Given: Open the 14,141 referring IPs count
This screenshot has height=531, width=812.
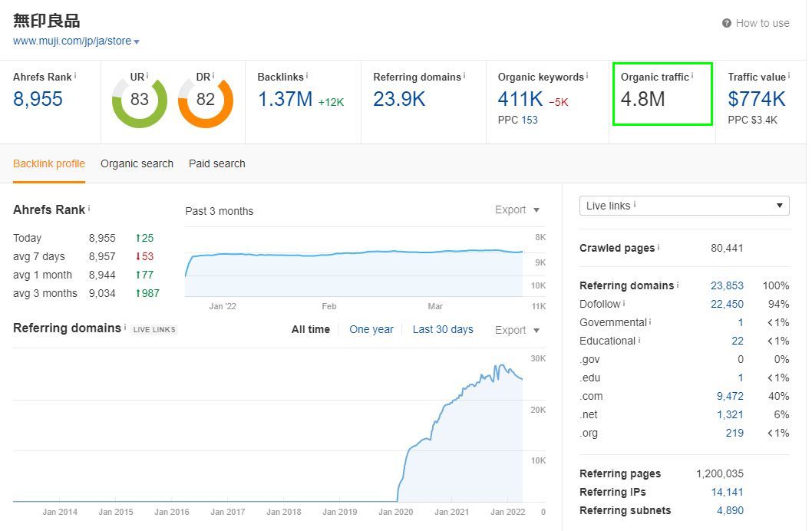Looking at the screenshot, I should tap(727, 492).
